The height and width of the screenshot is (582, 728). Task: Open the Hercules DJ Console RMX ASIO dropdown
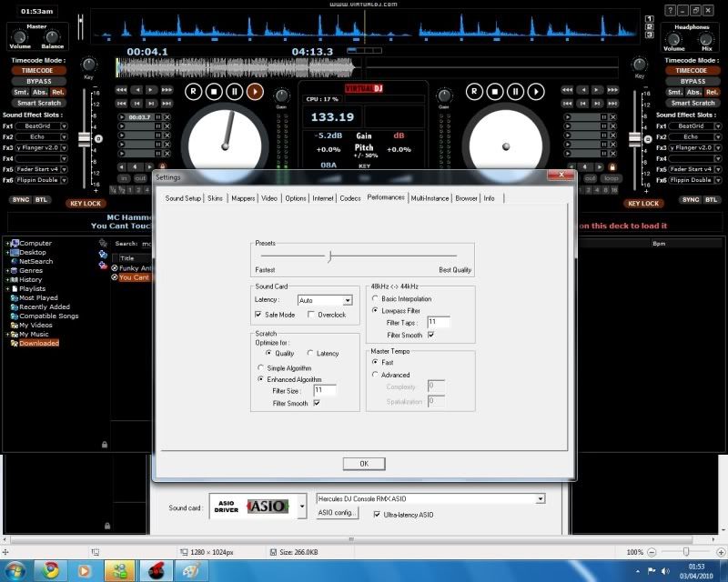[x=541, y=499]
